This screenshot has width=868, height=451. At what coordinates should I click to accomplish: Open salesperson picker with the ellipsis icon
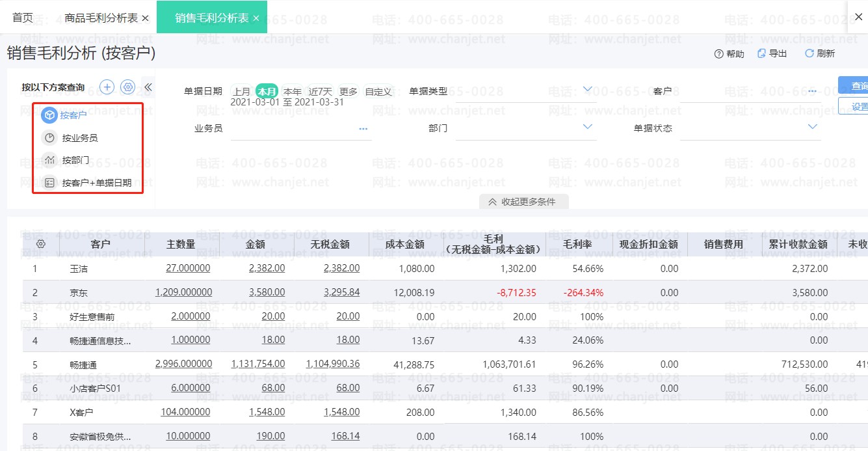point(363,129)
